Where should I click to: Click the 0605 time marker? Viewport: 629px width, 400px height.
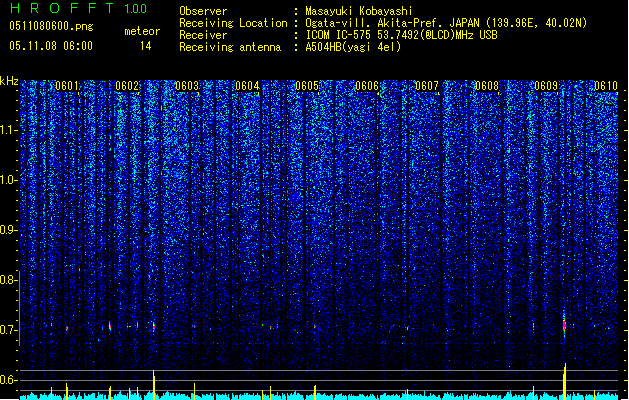(307, 86)
